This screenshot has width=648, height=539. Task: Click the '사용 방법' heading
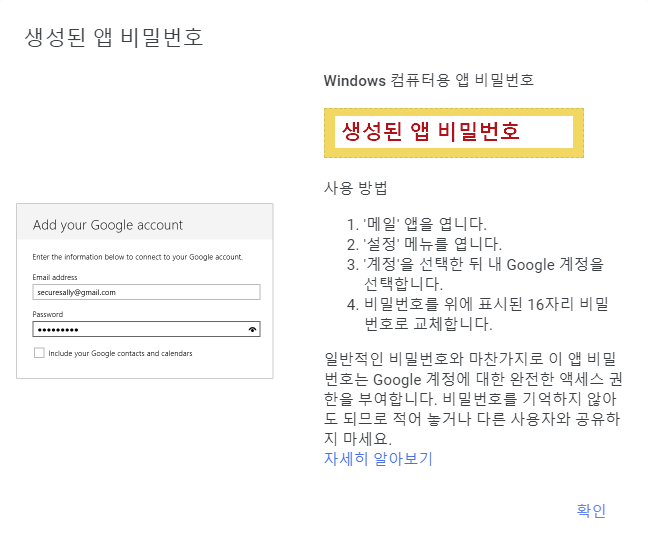pyautogui.click(x=356, y=188)
